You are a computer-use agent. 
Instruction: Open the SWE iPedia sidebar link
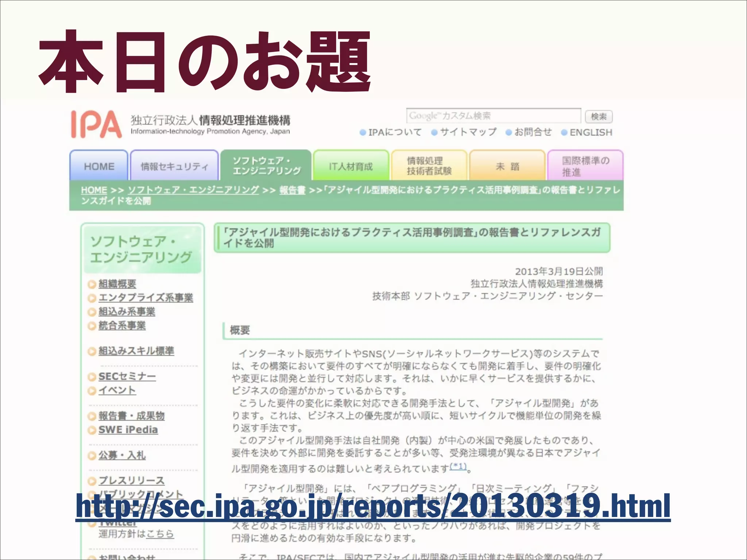(x=128, y=429)
